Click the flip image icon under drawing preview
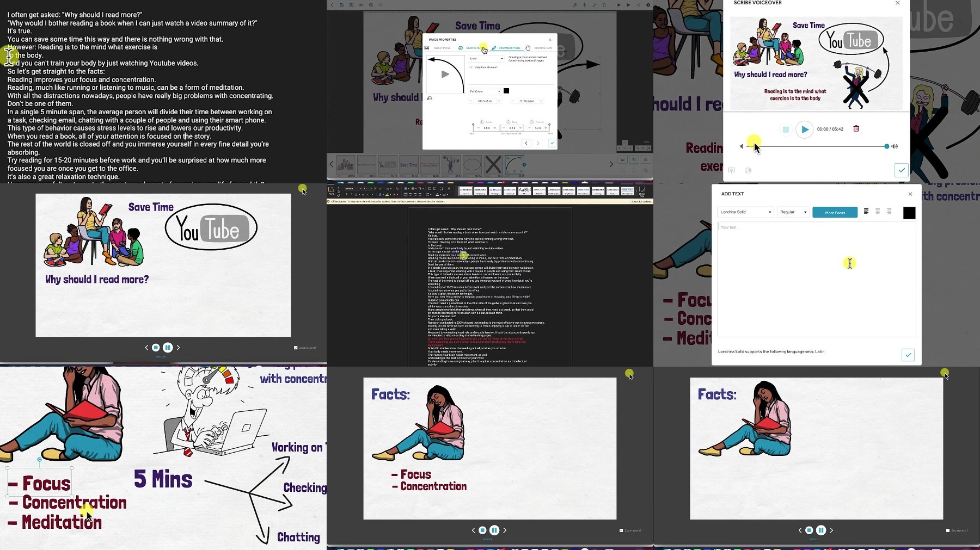This screenshot has height=550, width=980. click(430, 98)
